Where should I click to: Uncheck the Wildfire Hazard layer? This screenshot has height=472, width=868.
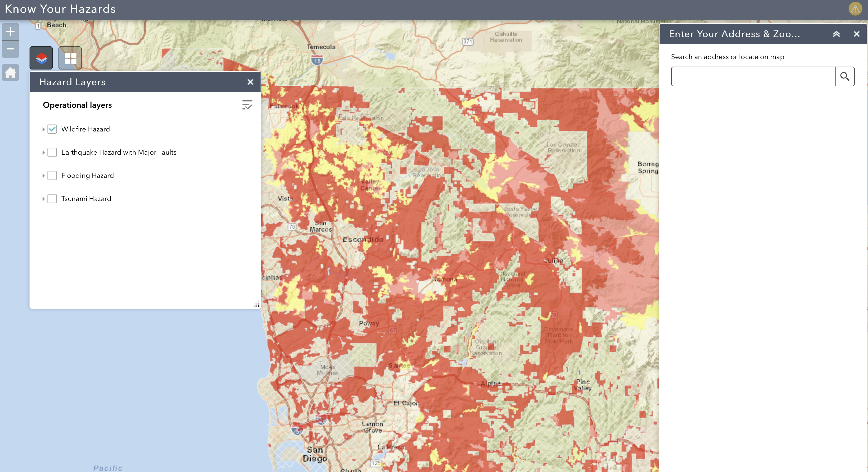pyautogui.click(x=52, y=129)
